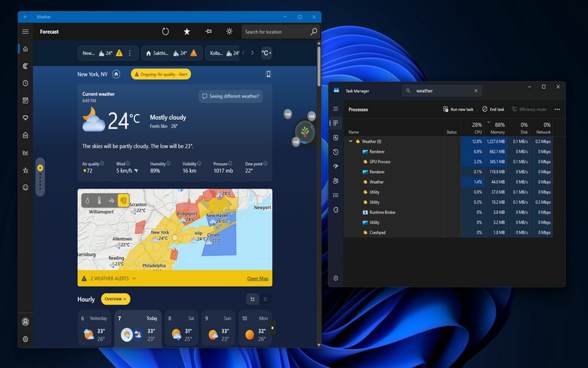Enable the wind map layer arrow
Viewport: 588px width, 368px height.
[x=111, y=200]
